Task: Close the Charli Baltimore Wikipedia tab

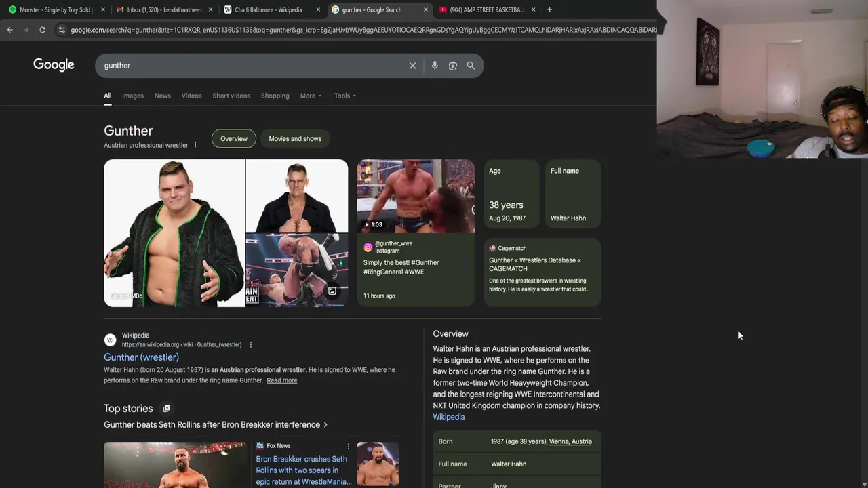Action: (x=318, y=9)
